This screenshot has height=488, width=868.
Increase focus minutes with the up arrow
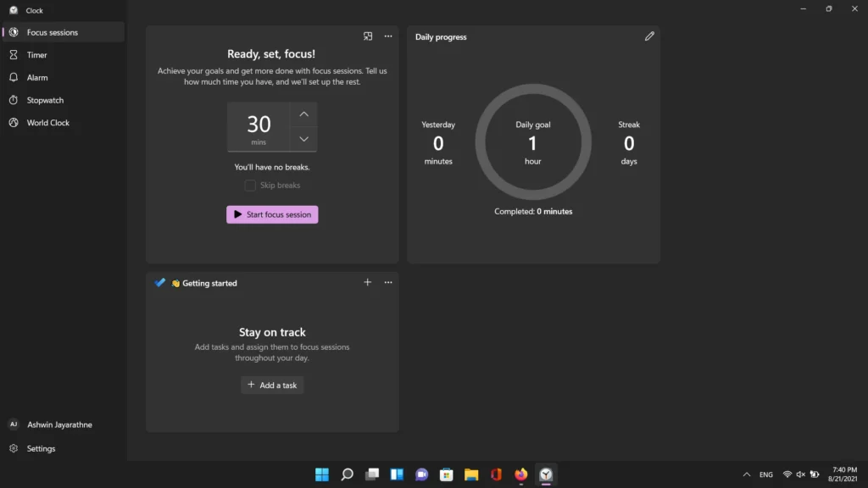(303, 114)
